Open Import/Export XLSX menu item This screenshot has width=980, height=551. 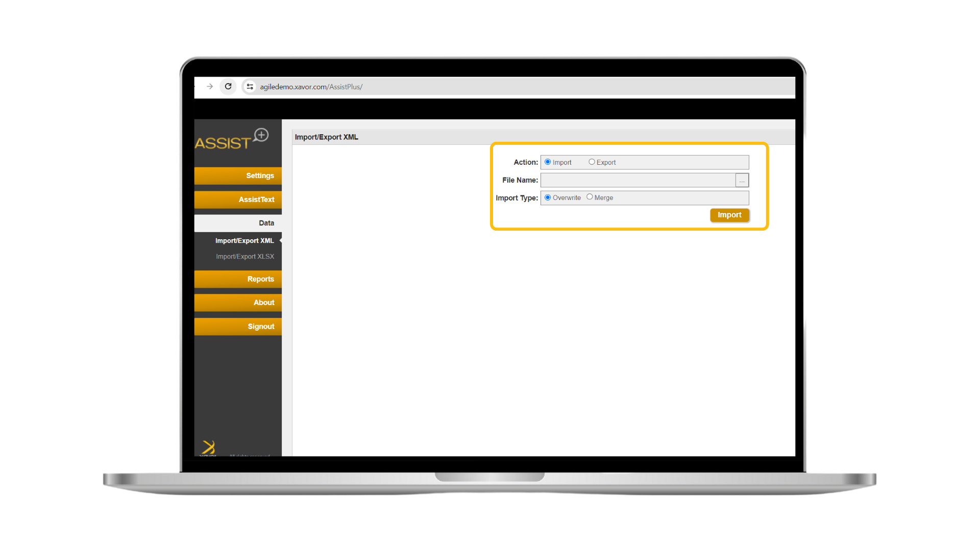click(245, 256)
